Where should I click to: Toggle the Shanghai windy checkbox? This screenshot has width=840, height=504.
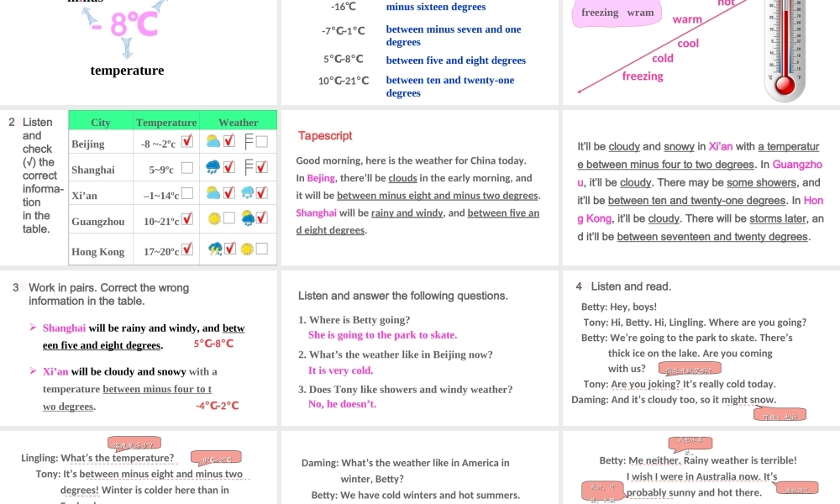pos(261,167)
